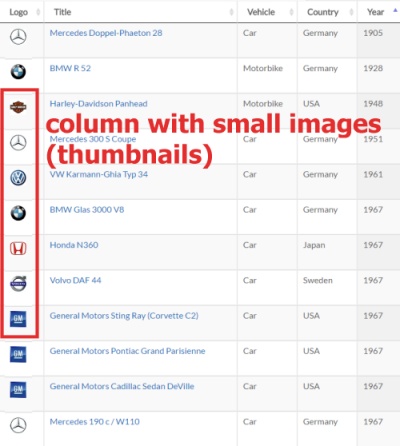Open General Motors Sting Ray (Corvette C2) link
The height and width of the screenshot is (446, 400).
click(x=124, y=316)
